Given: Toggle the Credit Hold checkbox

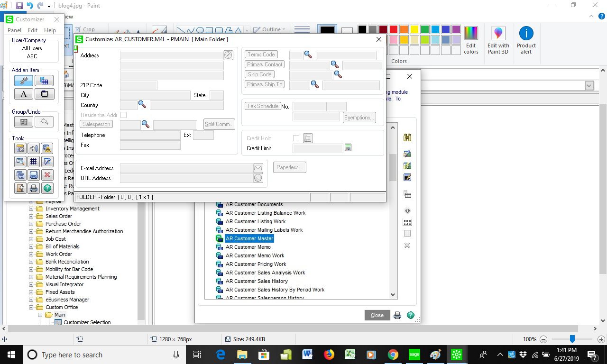Looking at the screenshot, I should tap(296, 138).
